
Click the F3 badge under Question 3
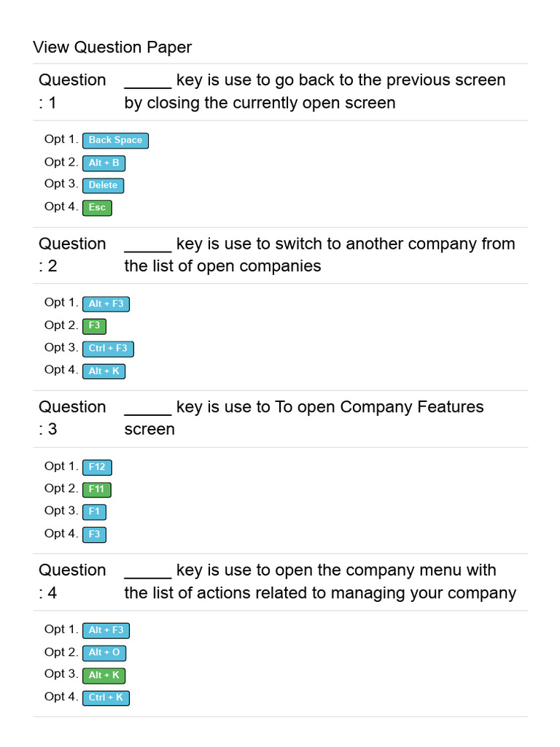point(94,535)
